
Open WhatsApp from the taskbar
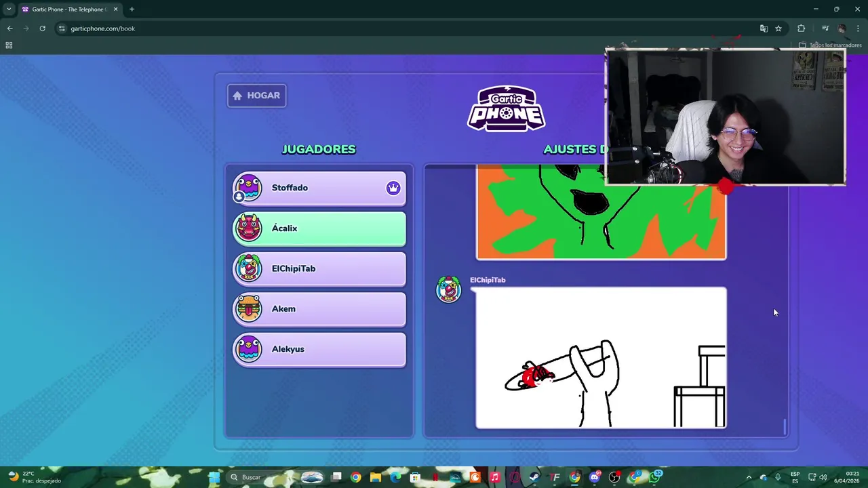click(x=654, y=477)
